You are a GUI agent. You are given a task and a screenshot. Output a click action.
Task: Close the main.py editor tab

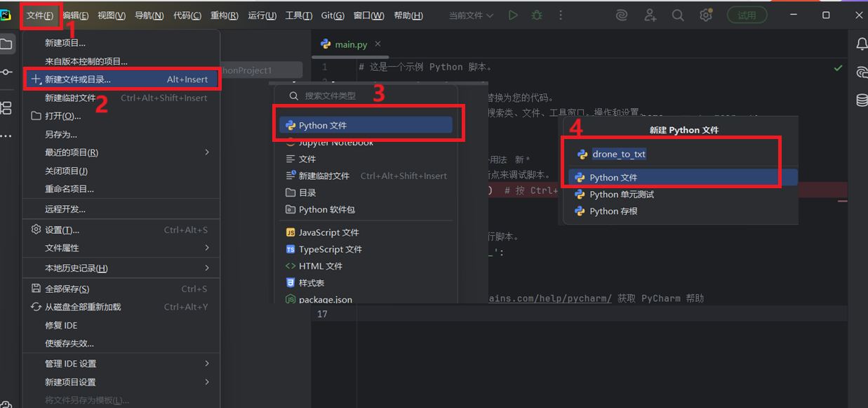pyautogui.click(x=378, y=44)
